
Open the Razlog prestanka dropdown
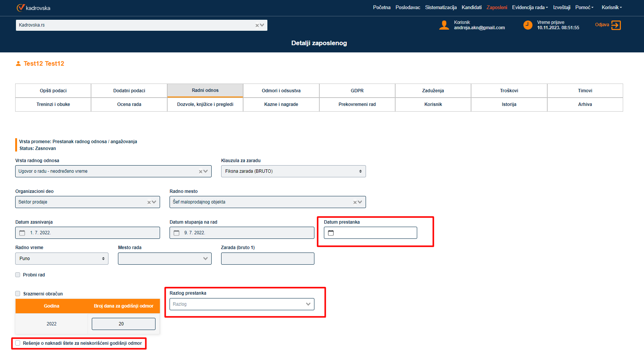pos(242,304)
